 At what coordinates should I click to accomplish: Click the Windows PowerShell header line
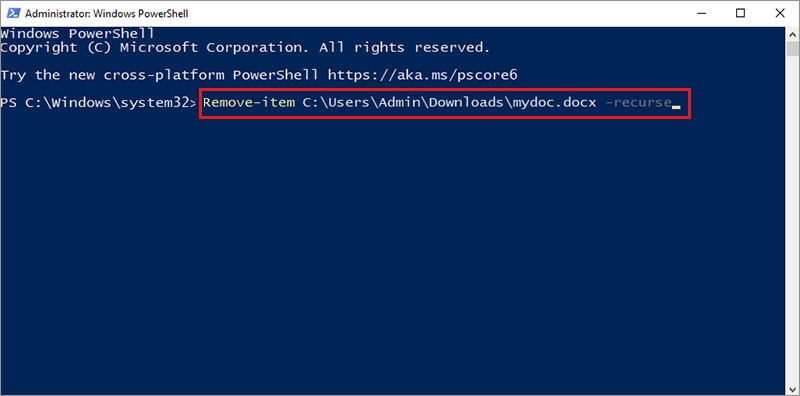pyautogui.click(x=77, y=34)
